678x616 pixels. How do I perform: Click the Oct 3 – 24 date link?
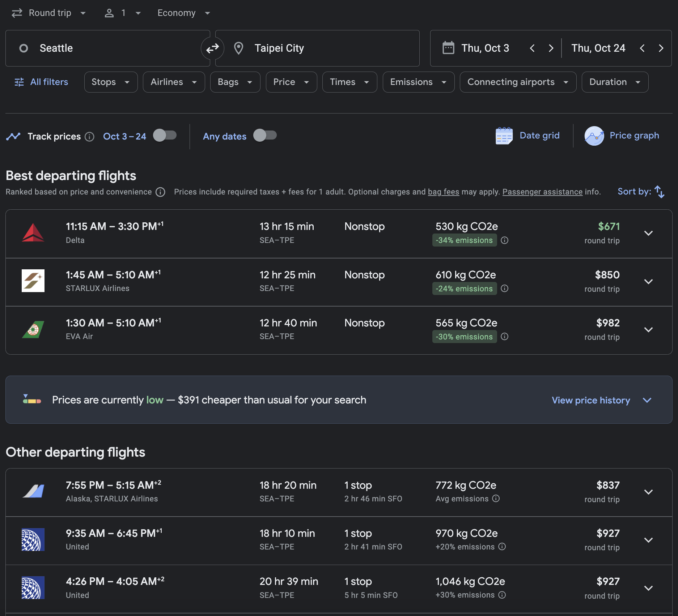(x=124, y=136)
